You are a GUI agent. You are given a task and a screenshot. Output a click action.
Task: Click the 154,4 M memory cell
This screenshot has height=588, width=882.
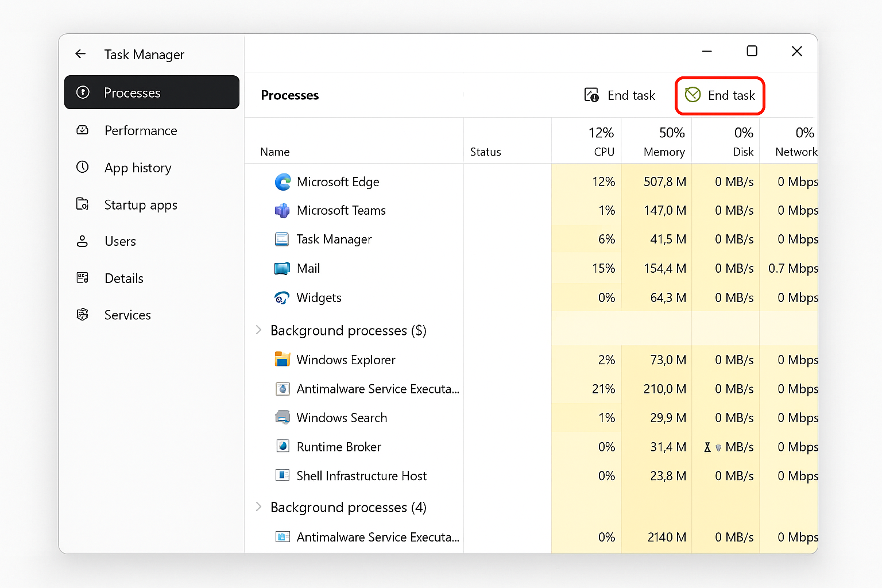665,269
